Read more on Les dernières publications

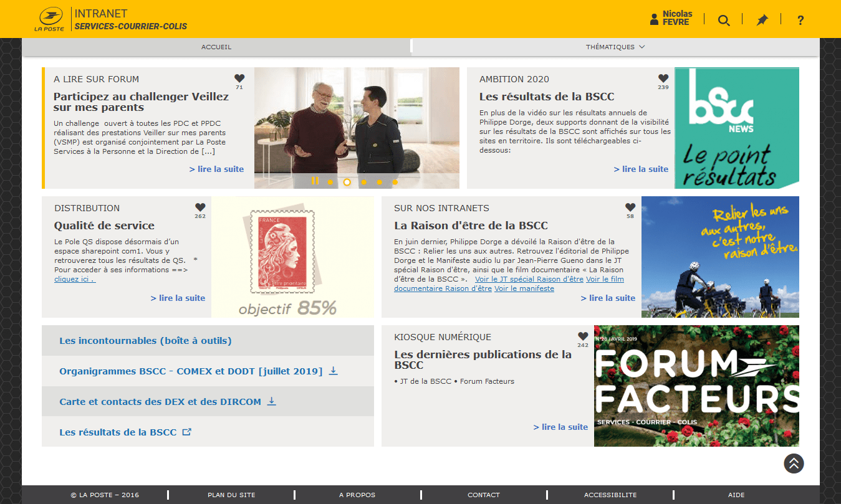560,427
